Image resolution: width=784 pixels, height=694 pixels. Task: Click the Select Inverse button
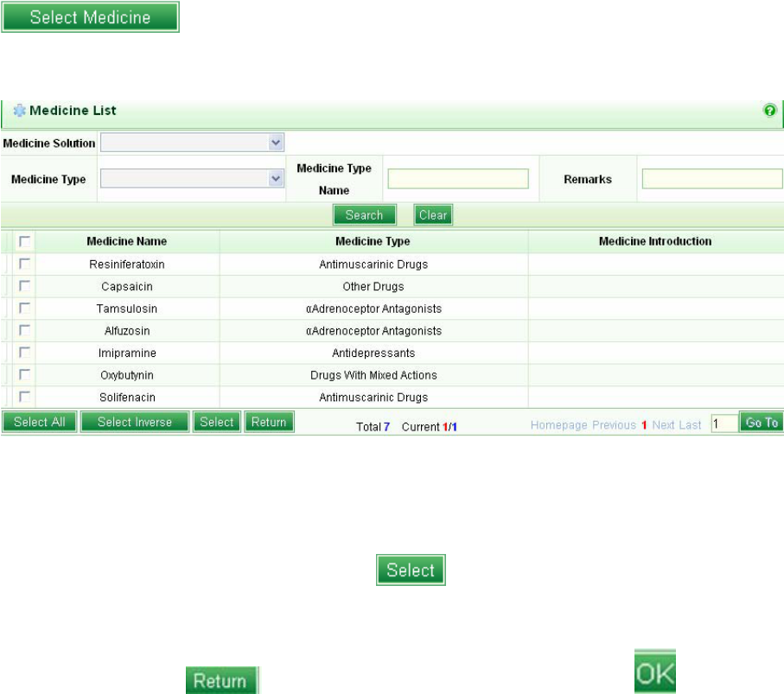(135, 422)
